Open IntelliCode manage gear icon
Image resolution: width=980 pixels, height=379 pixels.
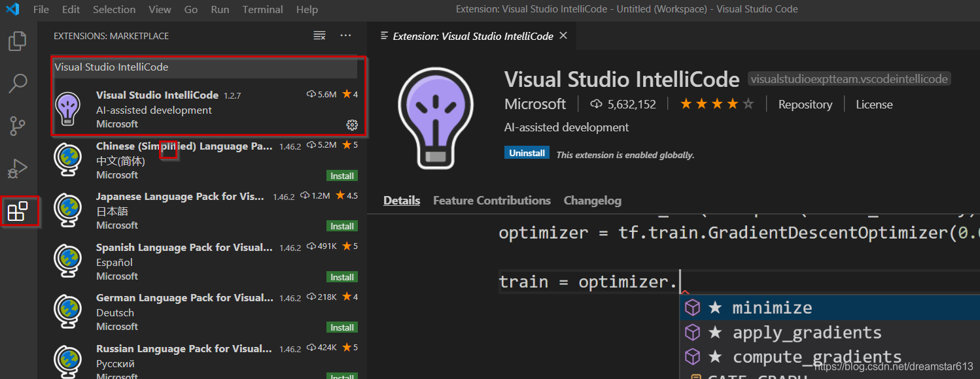coord(352,124)
